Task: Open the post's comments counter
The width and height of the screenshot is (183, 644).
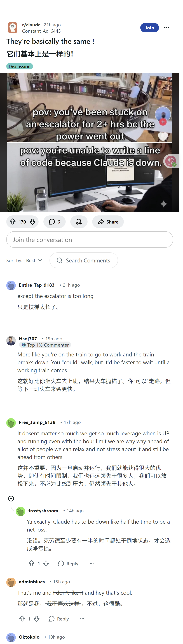Action: click(x=55, y=222)
